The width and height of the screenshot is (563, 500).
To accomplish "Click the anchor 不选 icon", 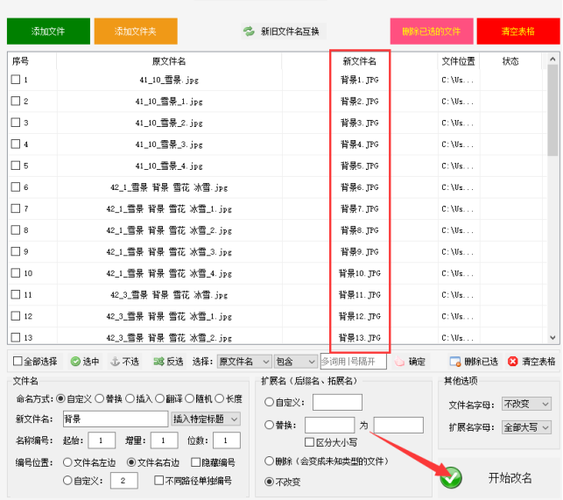I will pos(115,361).
